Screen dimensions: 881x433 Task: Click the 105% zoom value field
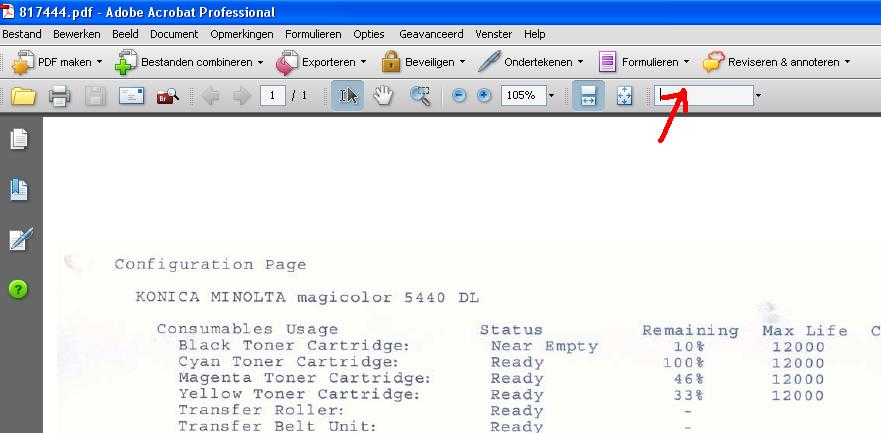(523, 95)
